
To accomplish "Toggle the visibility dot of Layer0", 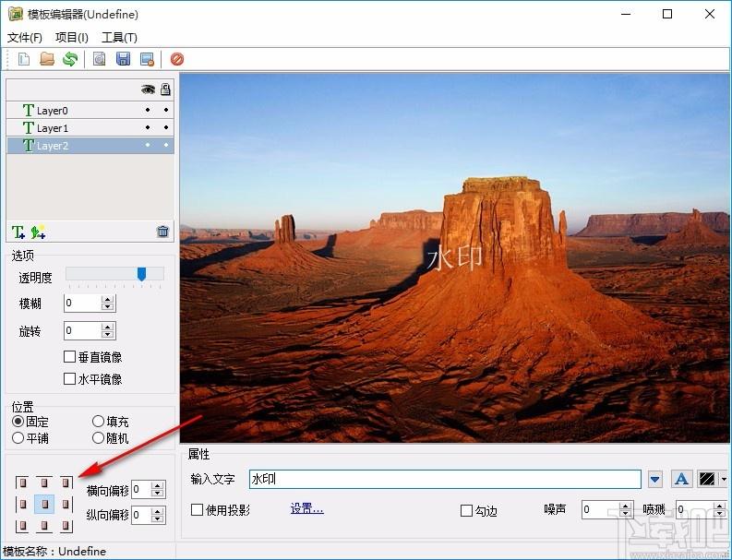I will coord(148,110).
